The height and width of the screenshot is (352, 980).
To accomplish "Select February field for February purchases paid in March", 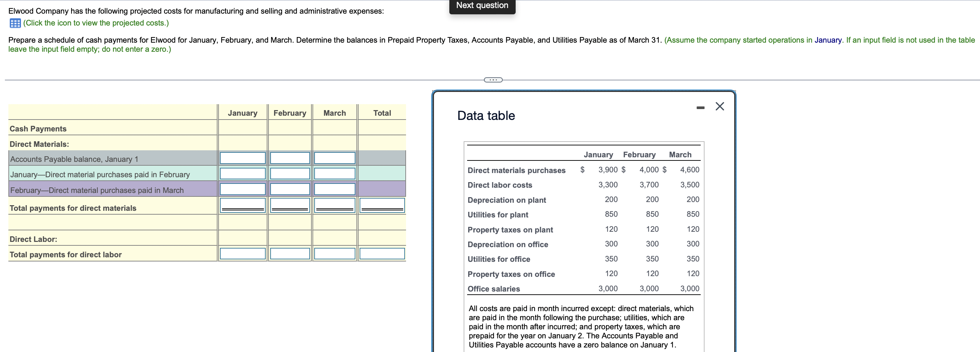I will pyautogui.click(x=290, y=189).
